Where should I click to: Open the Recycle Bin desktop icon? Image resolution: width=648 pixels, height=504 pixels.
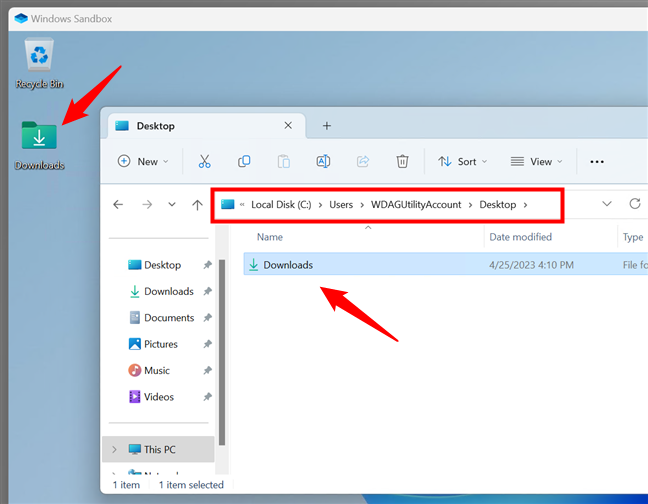(39, 63)
